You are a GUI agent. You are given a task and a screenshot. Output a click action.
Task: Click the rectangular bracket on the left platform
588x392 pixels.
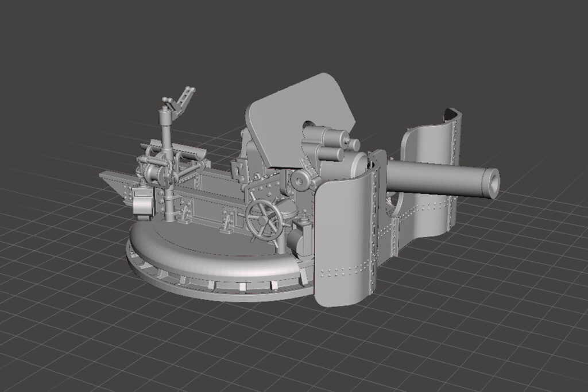(144, 204)
